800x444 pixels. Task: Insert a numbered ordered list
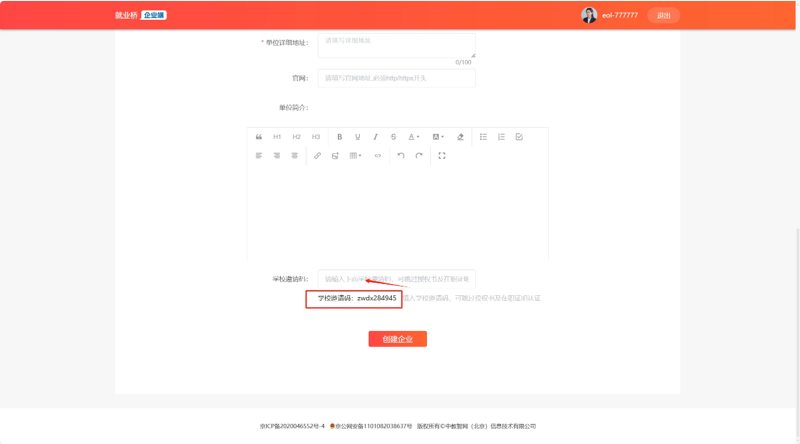(501, 137)
